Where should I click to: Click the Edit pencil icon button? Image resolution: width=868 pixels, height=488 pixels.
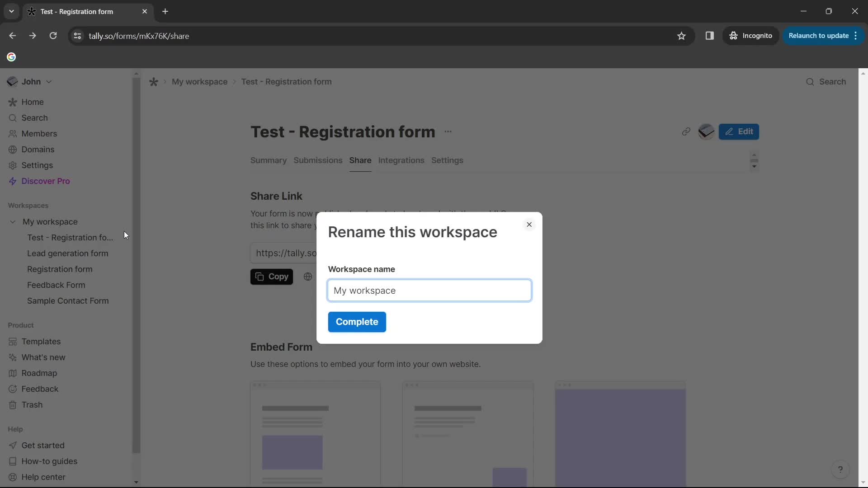[x=739, y=131]
